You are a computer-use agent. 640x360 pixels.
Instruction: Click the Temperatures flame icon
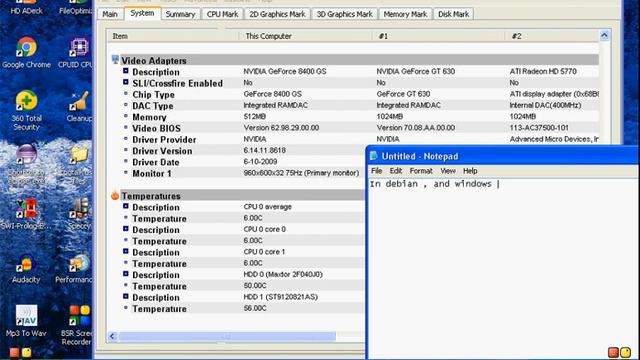pos(115,196)
